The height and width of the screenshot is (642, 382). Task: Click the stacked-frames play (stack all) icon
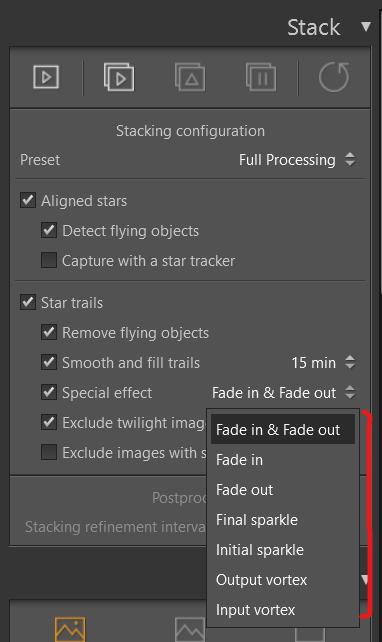tap(119, 77)
